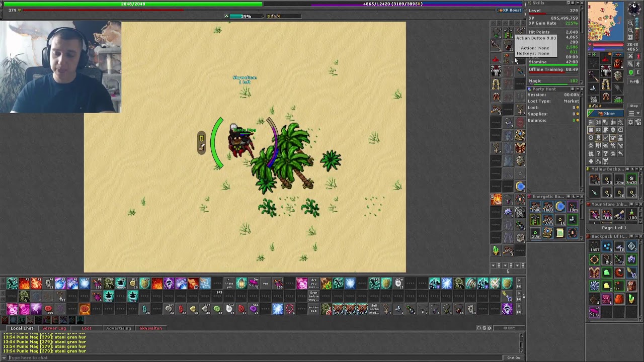Minimize the Yellow Backpack container

pos(636,169)
